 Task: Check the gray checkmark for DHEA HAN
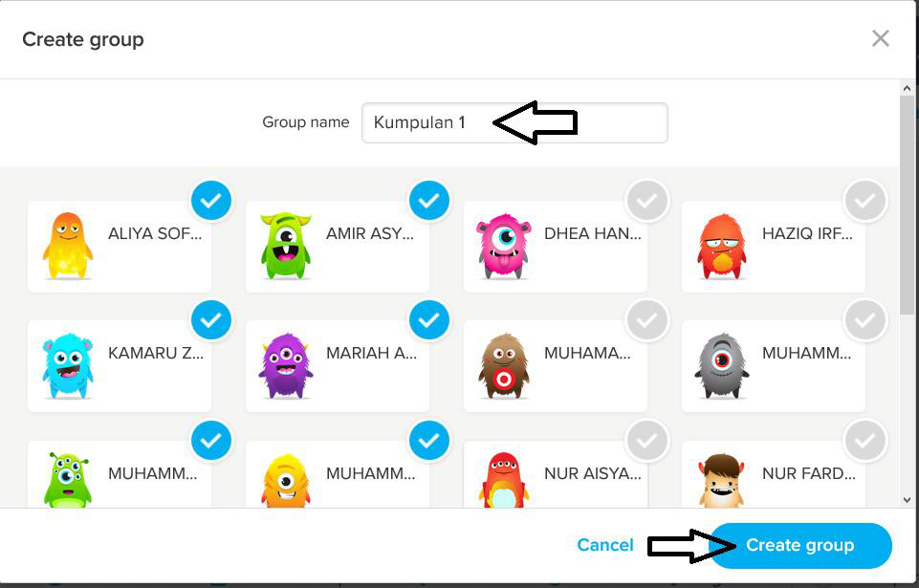(647, 201)
